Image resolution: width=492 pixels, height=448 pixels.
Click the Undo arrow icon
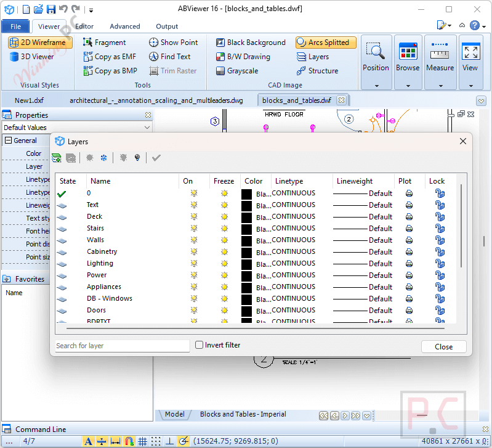[63, 9]
